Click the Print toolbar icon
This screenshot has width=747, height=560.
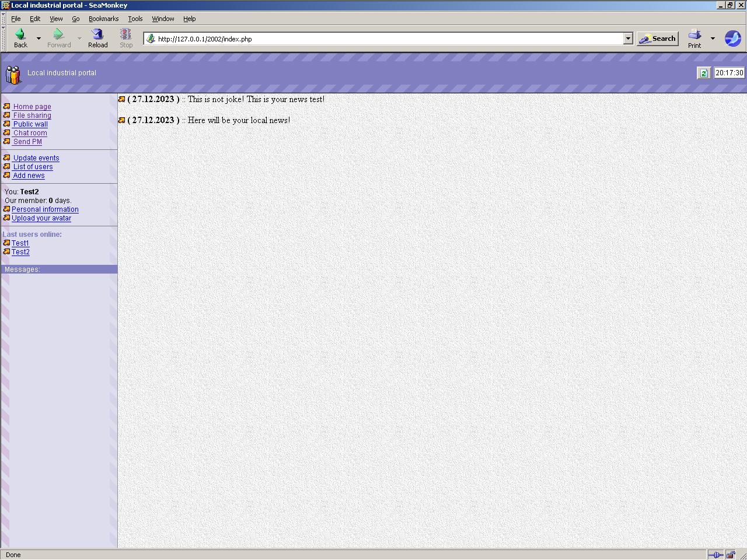(694, 35)
